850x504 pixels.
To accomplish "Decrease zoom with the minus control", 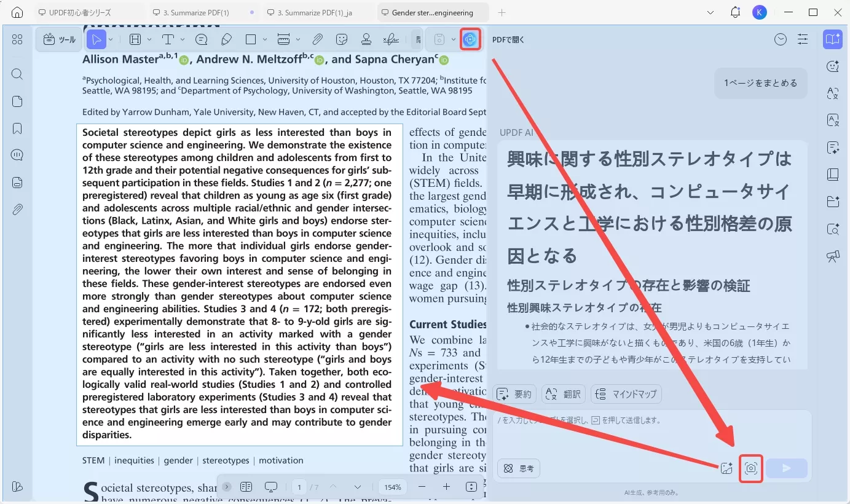I will coord(422,486).
